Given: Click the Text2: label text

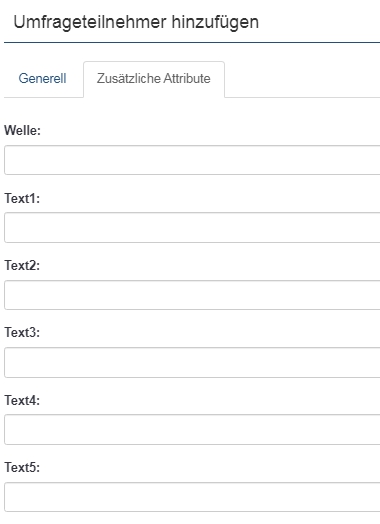Looking at the screenshot, I should coord(22,265).
